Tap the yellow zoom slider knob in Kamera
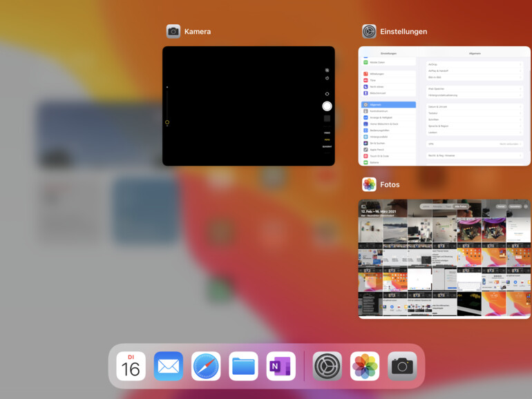The image size is (532, 399). tap(167, 122)
